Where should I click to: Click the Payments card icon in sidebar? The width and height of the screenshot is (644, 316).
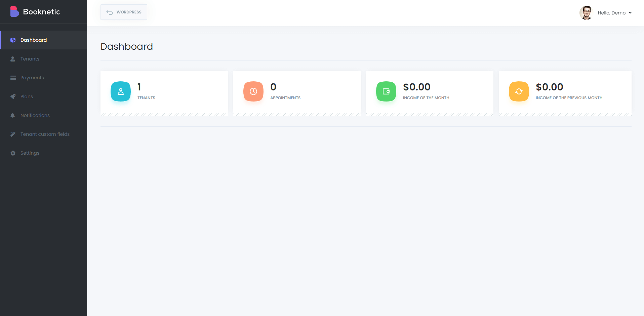13,78
